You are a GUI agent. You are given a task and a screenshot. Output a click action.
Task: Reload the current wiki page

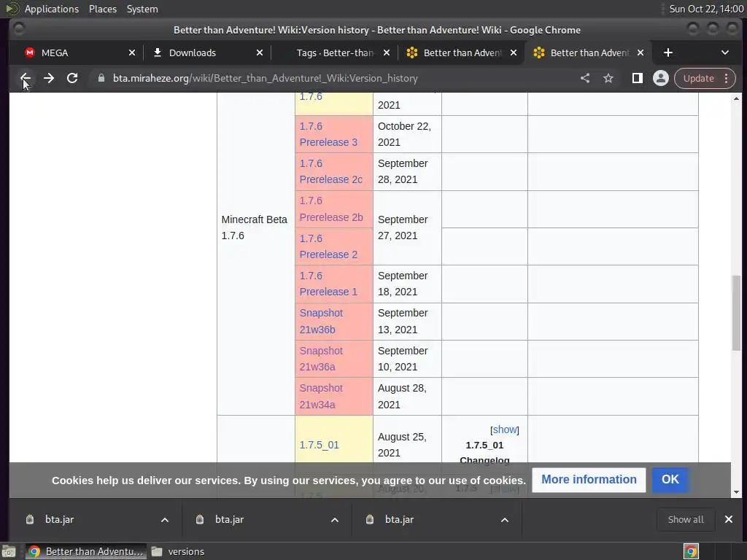(x=72, y=78)
